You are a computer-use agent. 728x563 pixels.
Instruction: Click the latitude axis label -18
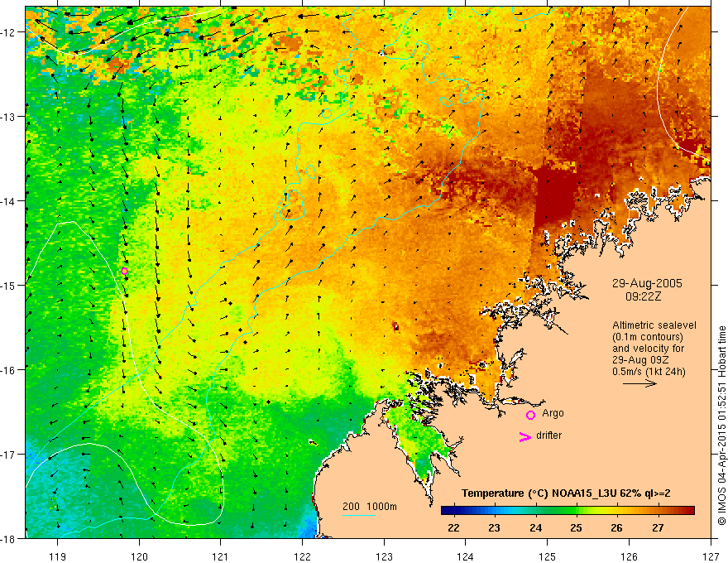click(10, 538)
